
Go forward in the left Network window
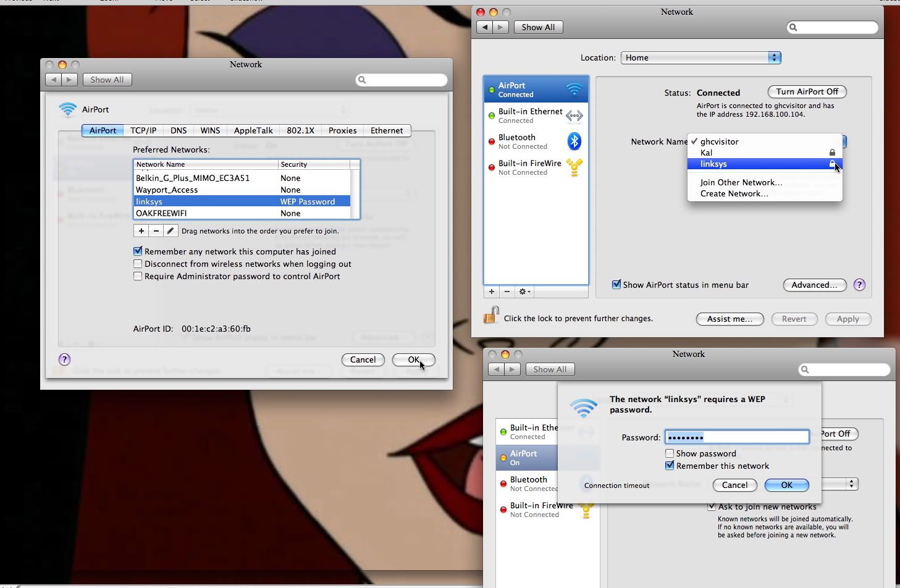70,80
